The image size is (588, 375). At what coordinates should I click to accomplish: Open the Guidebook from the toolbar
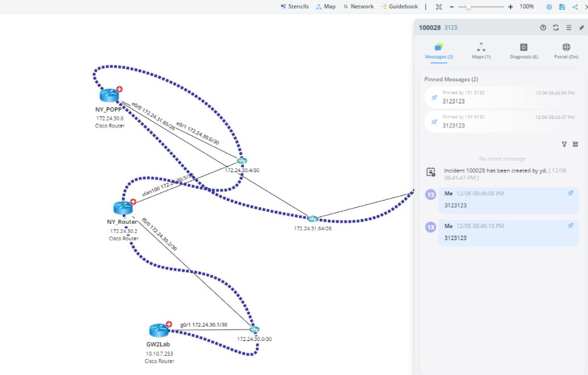(x=399, y=7)
